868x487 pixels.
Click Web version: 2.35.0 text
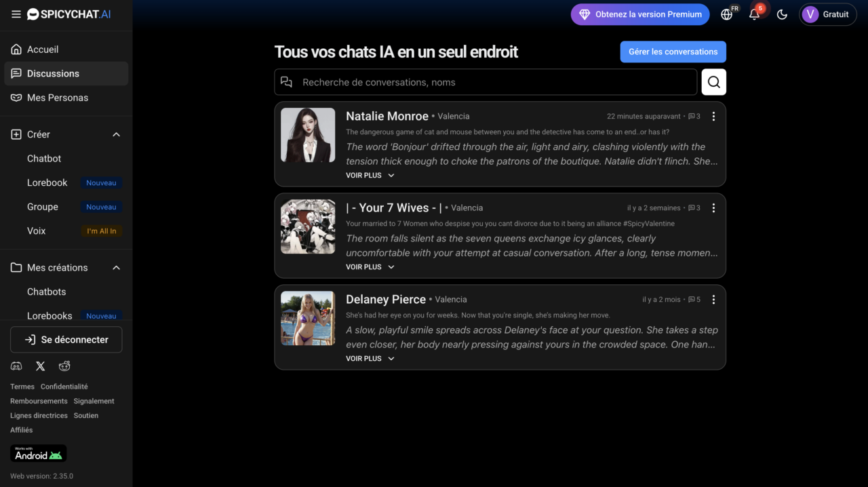pos(41,476)
